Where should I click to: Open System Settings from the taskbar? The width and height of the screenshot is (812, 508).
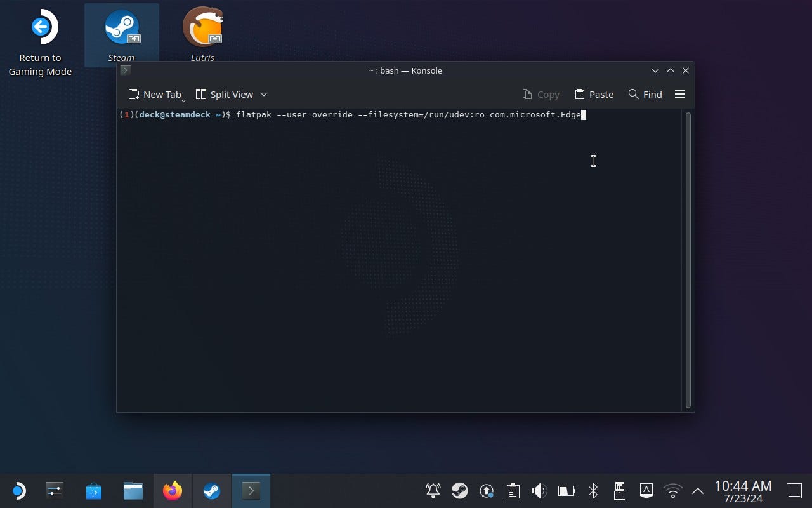tap(55, 491)
